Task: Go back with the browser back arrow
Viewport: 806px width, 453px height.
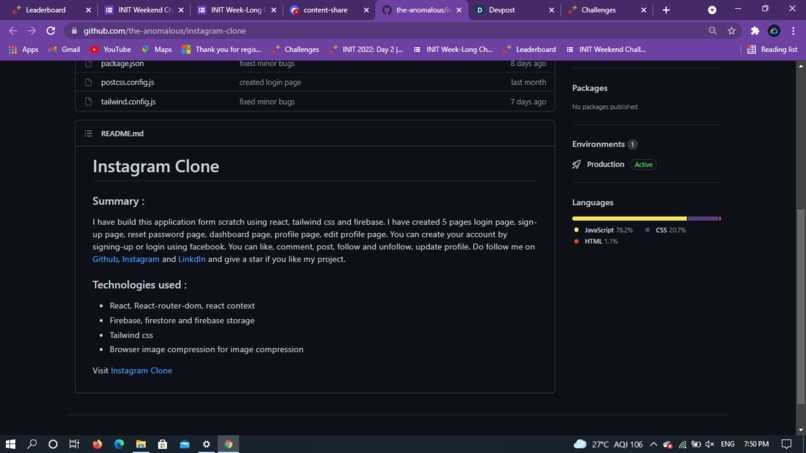Action: [x=13, y=31]
